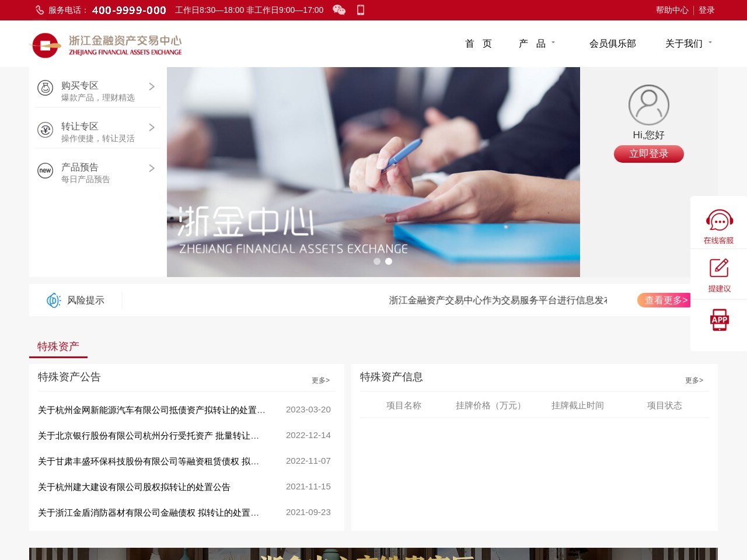Click 更多> in 特殊资产公告 panel

click(320, 380)
